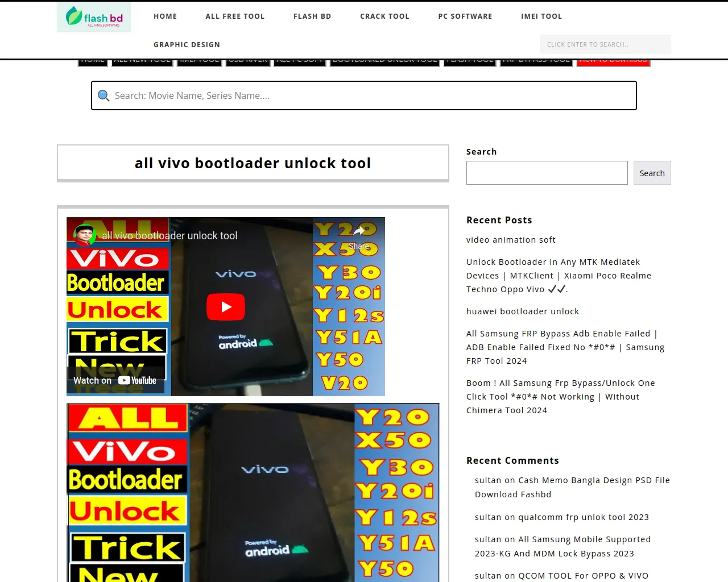
Task: Open the ALL FREE TOOL menu
Action: click(235, 16)
